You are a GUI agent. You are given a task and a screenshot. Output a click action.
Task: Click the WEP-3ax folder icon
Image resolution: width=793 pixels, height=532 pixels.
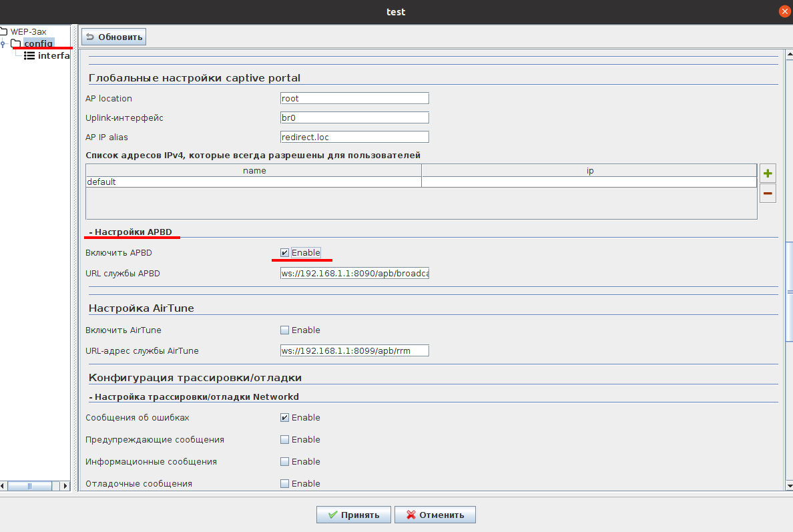(4, 31)
